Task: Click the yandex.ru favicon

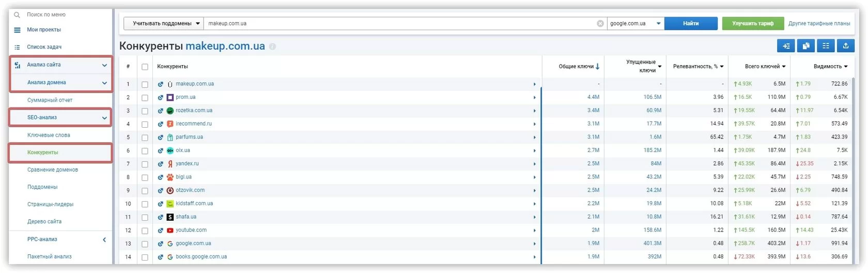Action: tap(170, 164)
